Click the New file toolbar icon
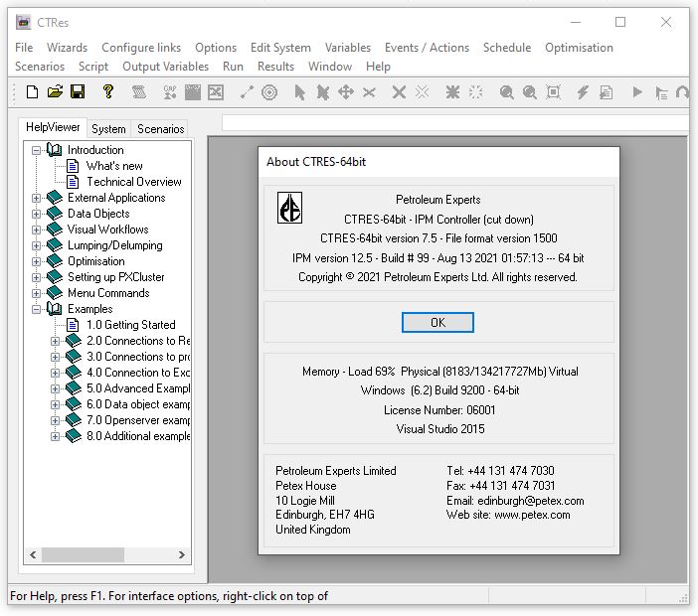698x616 pixels. 32,92
